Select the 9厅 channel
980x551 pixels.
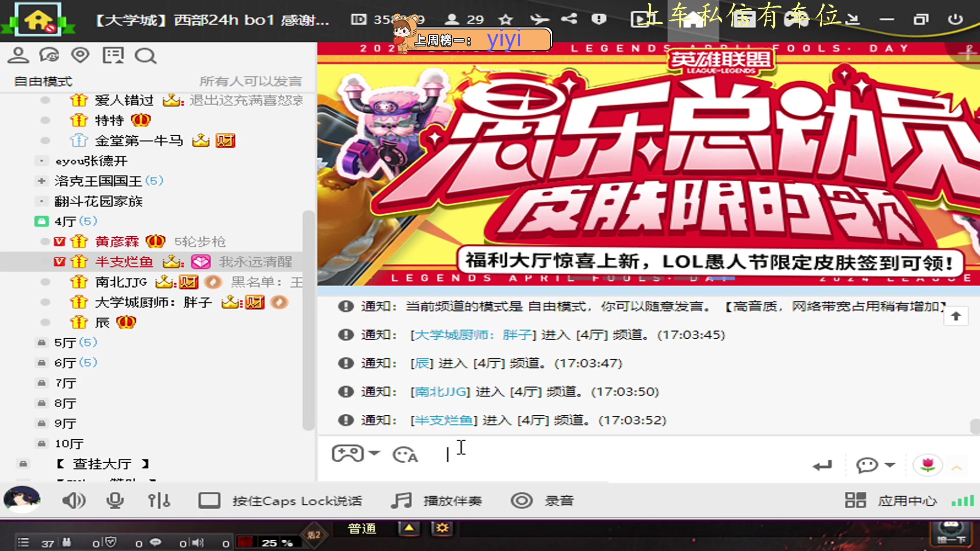[x=65, y=423]
